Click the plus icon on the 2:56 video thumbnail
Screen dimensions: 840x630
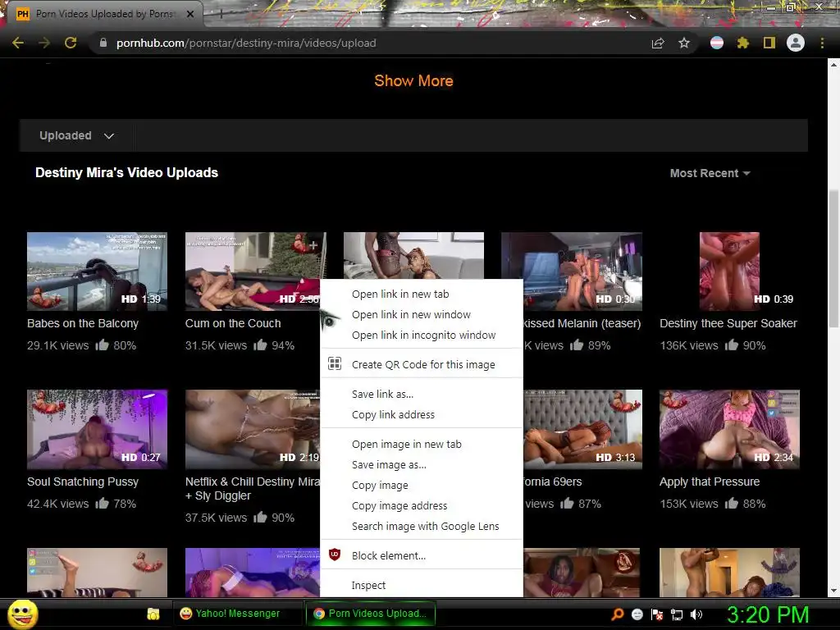pos(313,245)
